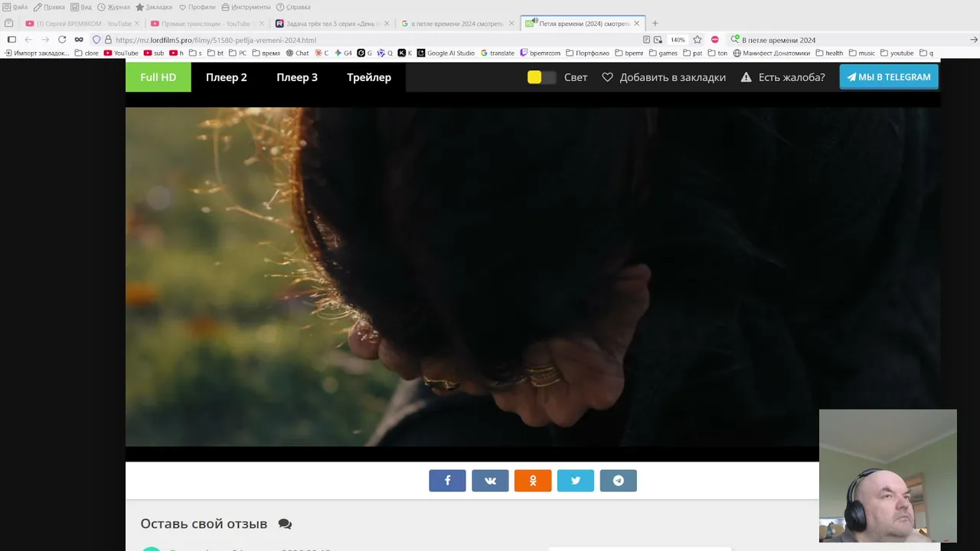This screenshot has width=980, height=551.
Task: Share the film on Facebook
Action: [447, 481]
